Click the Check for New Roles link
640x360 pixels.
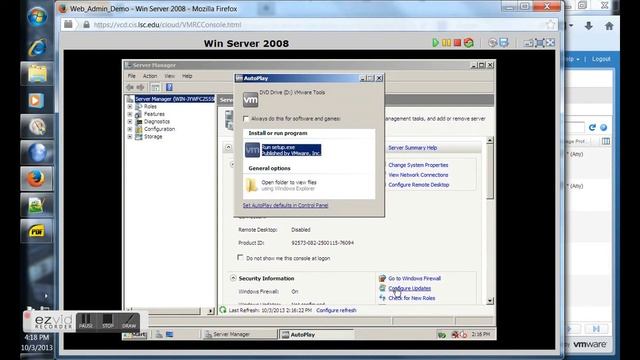tap(411, 298)
